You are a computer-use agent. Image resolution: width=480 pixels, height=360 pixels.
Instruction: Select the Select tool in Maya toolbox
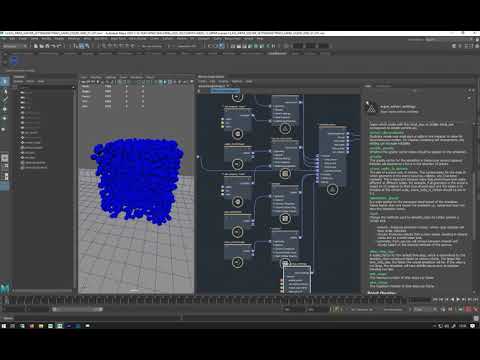click(5, 81)
